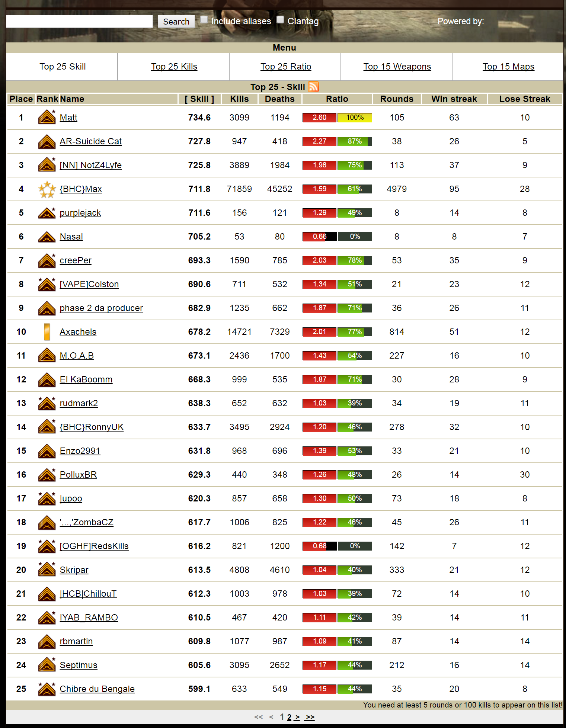Click the Kills column header
The height and width of the screenshot is (728, 566).
click(239, 99)
